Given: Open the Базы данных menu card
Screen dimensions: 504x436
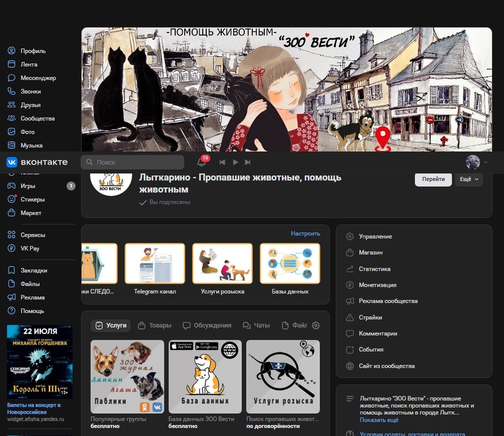Looking at the screenshot, I should pyautogui.click(x=290, y=269).
